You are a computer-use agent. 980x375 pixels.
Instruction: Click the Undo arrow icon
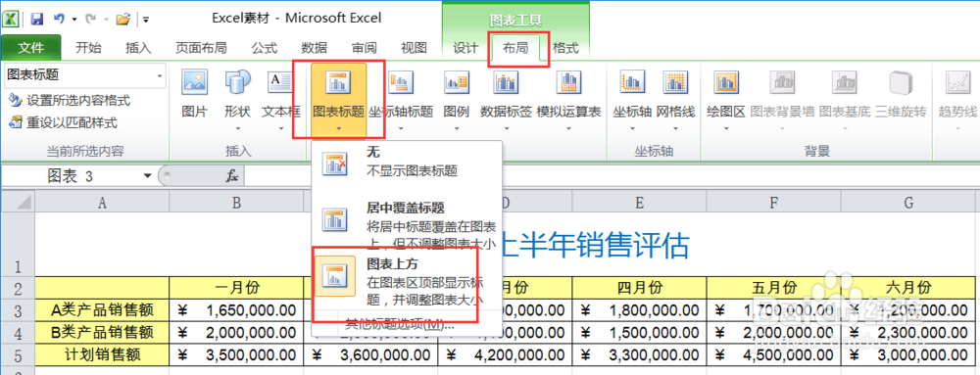click(61, 19)
